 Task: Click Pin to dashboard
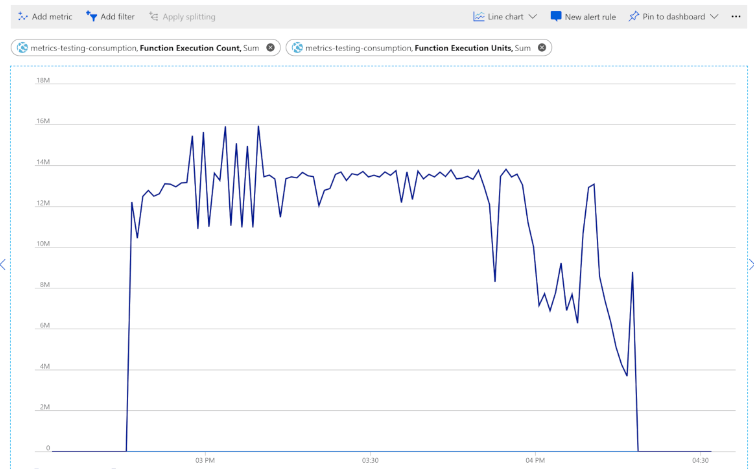tap(666, 17)
